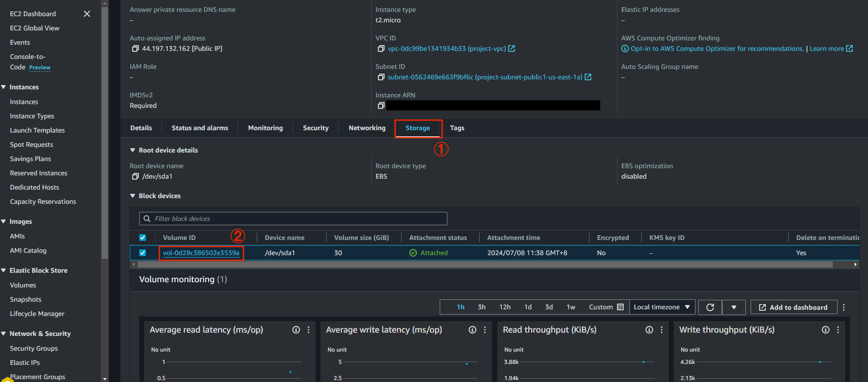Click the search icon in block devices filter
This screenshot has height=382, width=868.
(x=147, y=219)
